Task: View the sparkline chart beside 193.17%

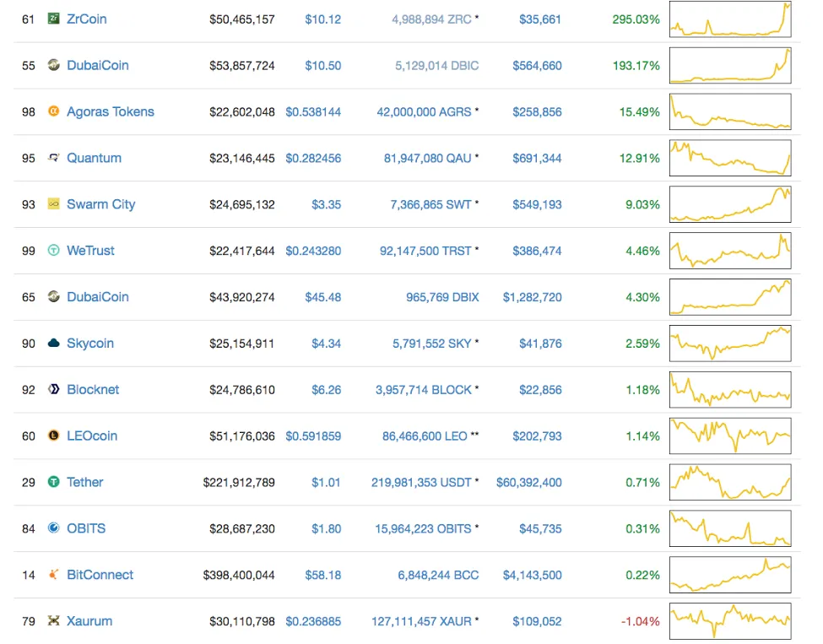Action: (730, 65)
